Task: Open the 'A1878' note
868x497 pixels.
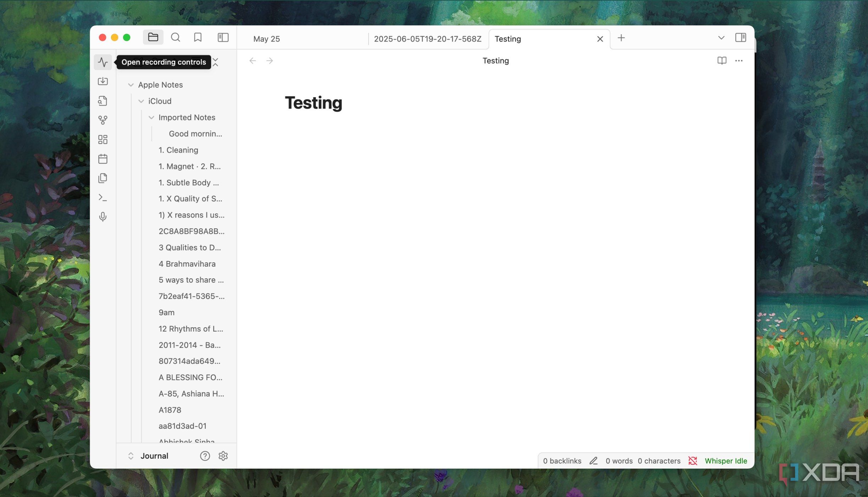Action: click(170, 410)
